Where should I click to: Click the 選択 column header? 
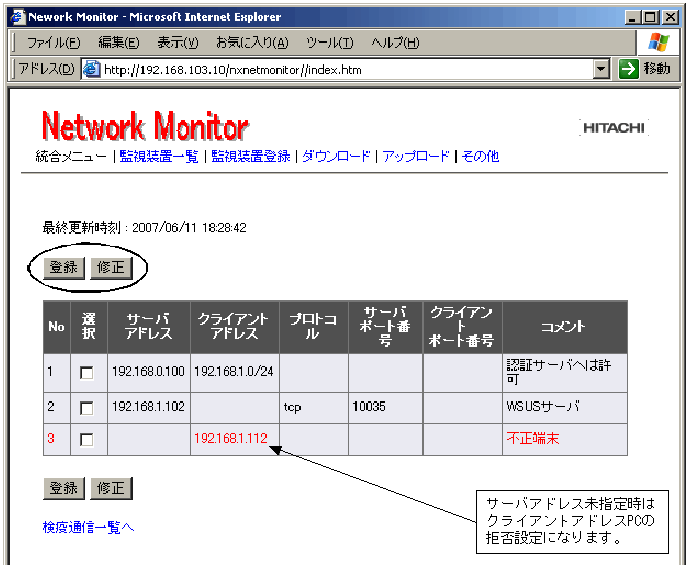[x=89, y=326]
